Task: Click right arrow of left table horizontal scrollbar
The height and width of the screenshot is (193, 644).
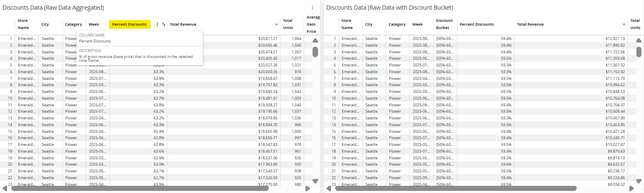Action: point(307,188)
